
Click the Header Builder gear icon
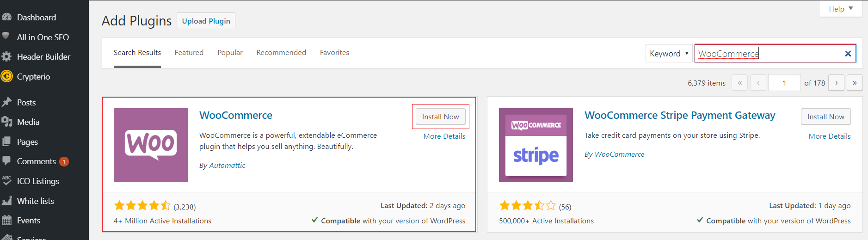click(x=6, y=57)
